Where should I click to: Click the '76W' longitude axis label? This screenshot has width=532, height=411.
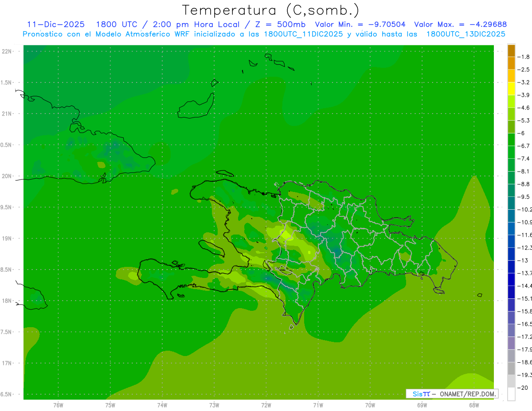coord(58,405)
